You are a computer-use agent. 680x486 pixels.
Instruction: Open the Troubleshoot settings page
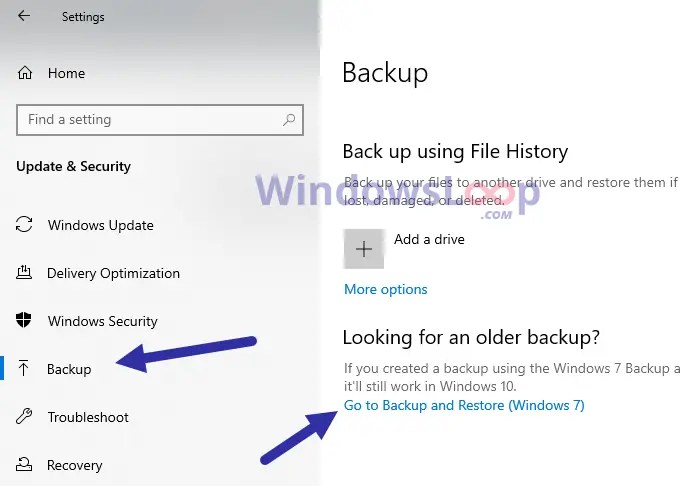tap(88, 417)
